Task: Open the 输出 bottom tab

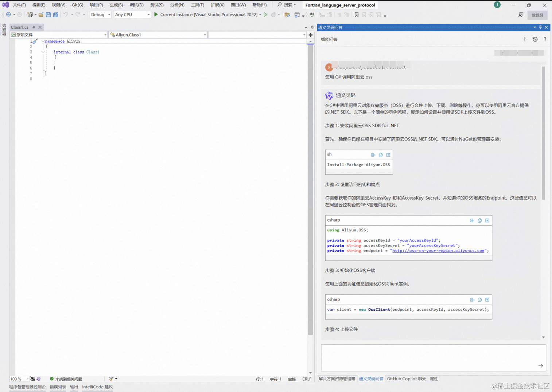Action: tap(74, 387)
